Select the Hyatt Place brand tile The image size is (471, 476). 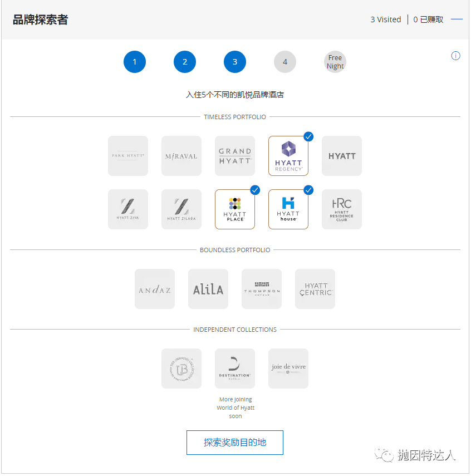pyautogui.click(x=235, y=209)
